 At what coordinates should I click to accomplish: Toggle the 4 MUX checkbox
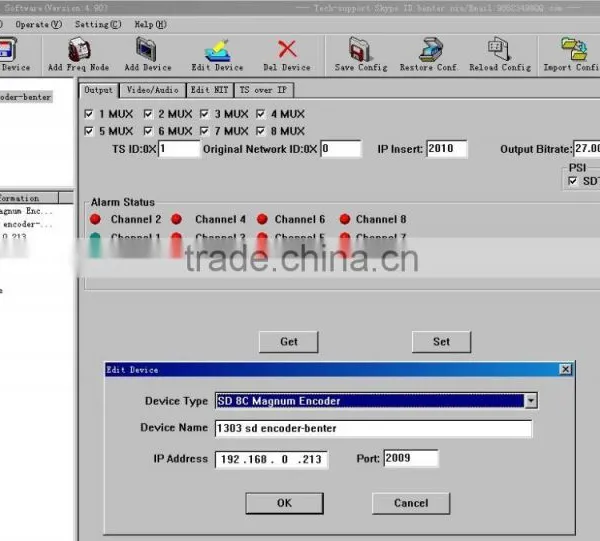click(261, 114)
